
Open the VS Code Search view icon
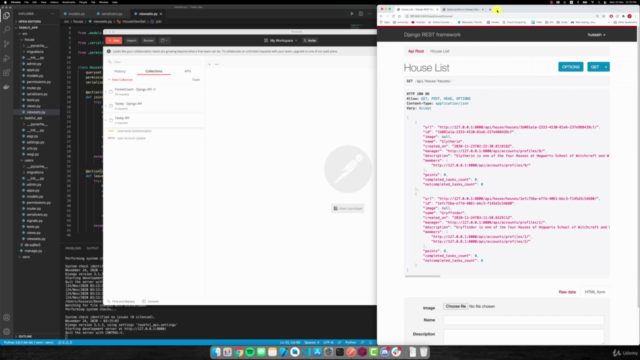coord(7,29)
